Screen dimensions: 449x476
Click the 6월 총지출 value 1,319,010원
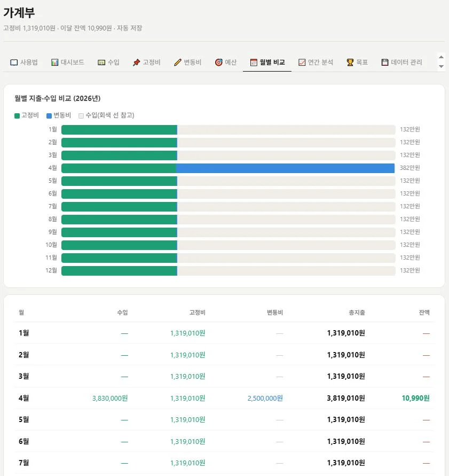pos(346,441)
